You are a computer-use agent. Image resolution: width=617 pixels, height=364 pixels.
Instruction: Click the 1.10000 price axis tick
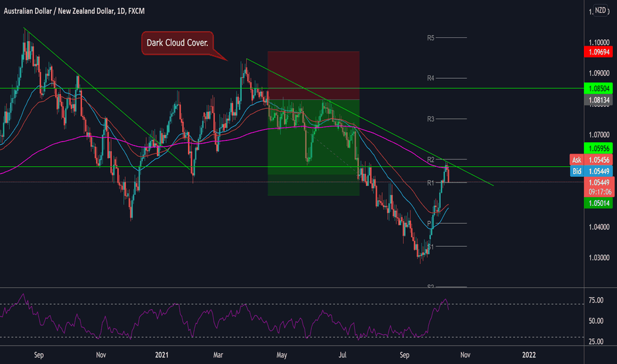[x=599, y=42]
